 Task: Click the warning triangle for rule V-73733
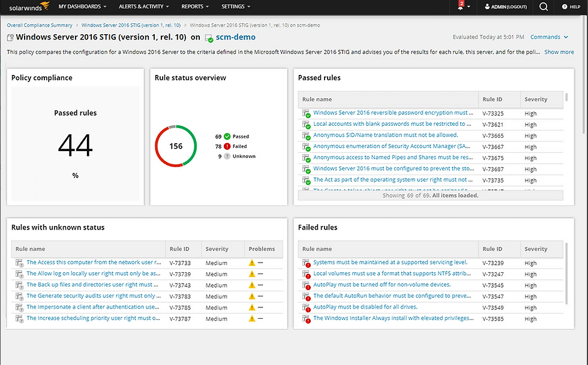252,263
